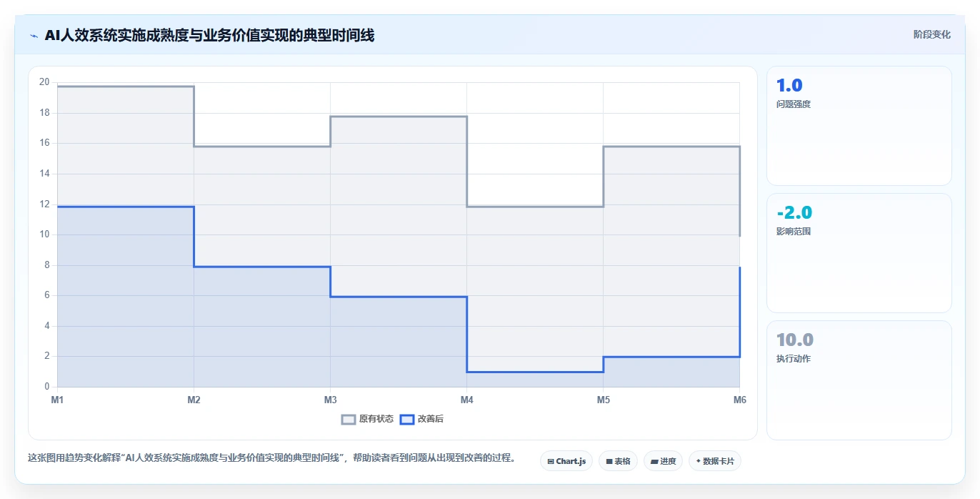Click the -2.0 value in 影响范围 card
The width and height of the screenshot is (980, 499).
pos(794,213)
